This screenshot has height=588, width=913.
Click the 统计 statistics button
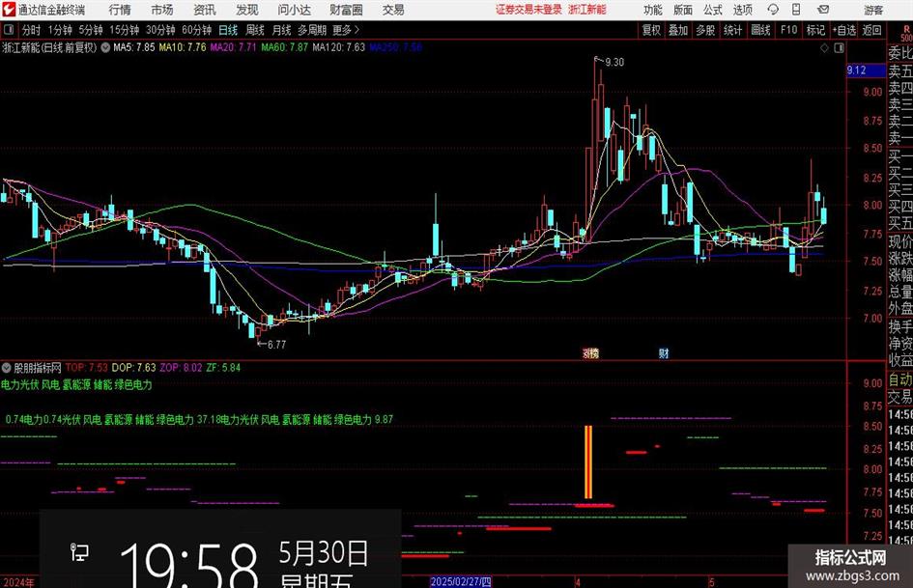click(x=732, y=30)
